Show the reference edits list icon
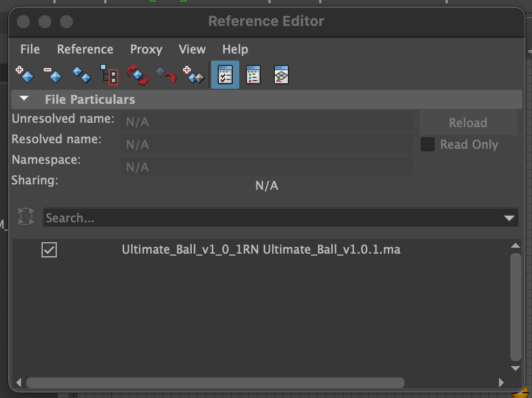Image resolution: width=532 pixels, height=398 pixels. pyautogui.click(x=253, y=75)
